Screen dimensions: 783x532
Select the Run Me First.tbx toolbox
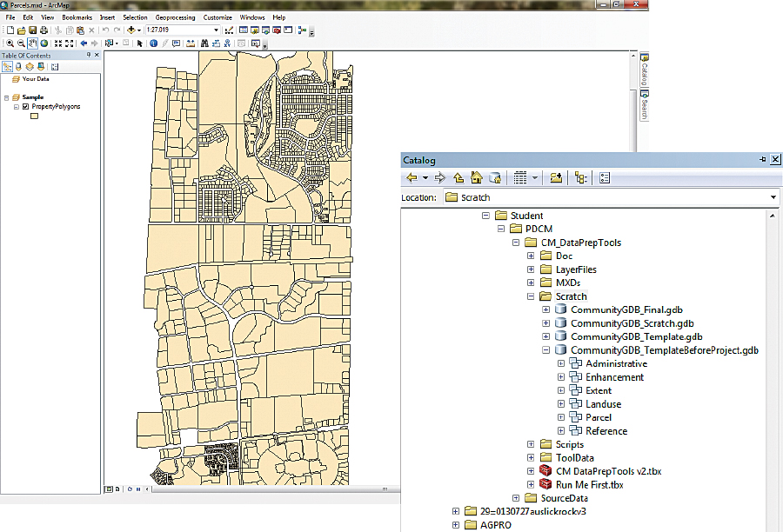pyautogui.click(x=589, y=484)
